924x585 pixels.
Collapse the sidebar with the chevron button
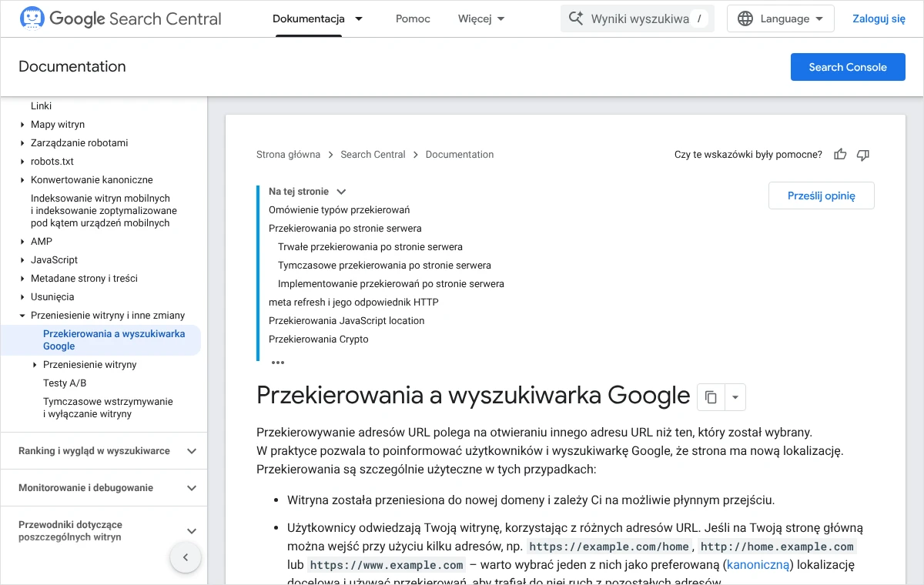click(186, 557)
